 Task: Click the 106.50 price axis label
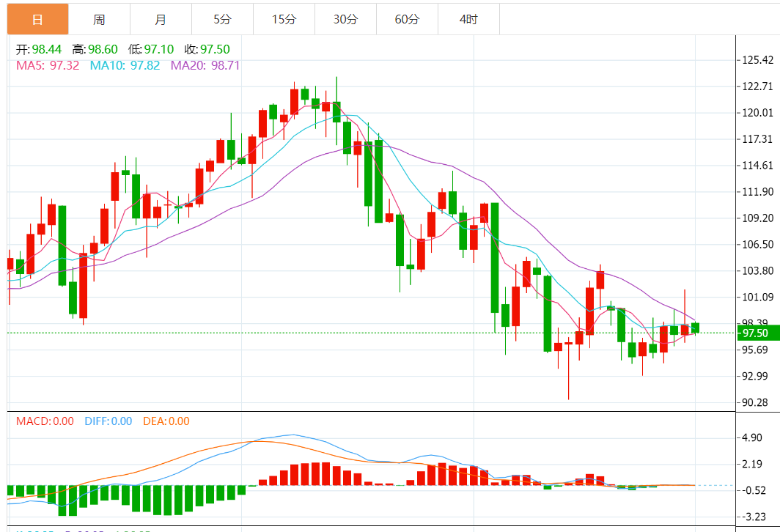point(757,245)
